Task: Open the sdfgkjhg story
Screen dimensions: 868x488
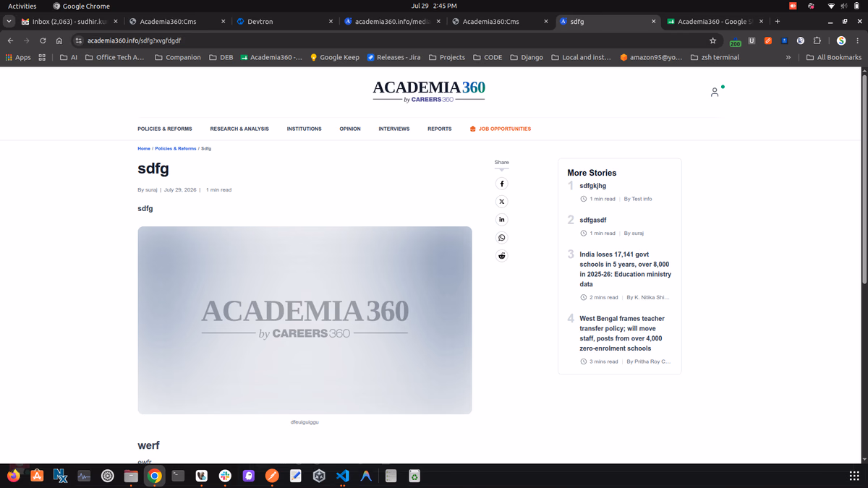Action: tap(593, 186)
